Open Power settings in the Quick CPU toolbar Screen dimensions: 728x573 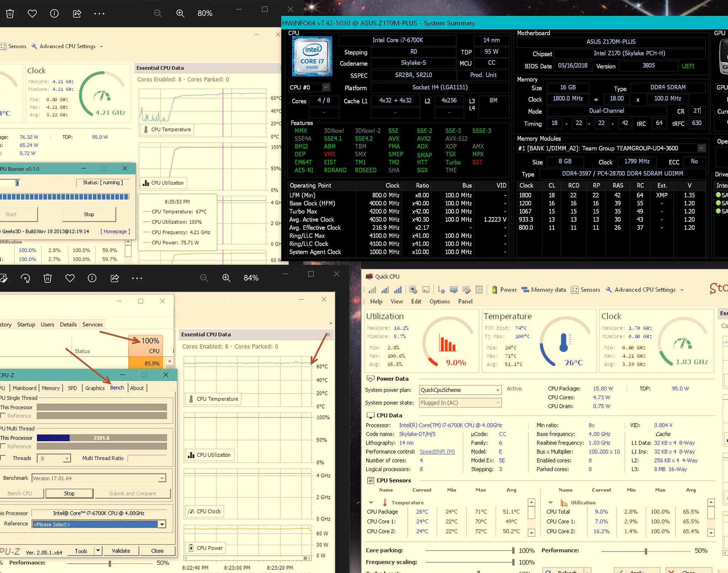pyautogui.click(x=504, y=290)
